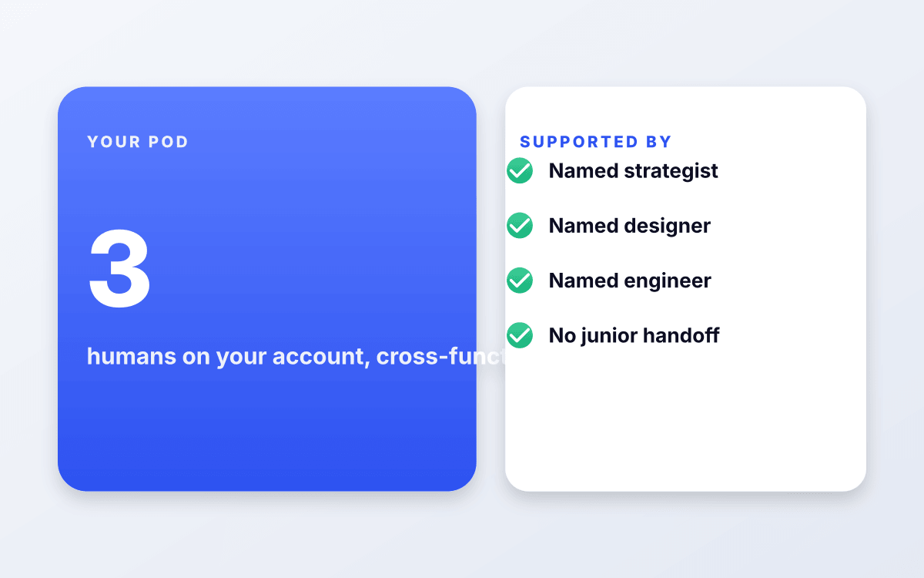
Task: Select the No junior handoff list item
Action: 613,335
